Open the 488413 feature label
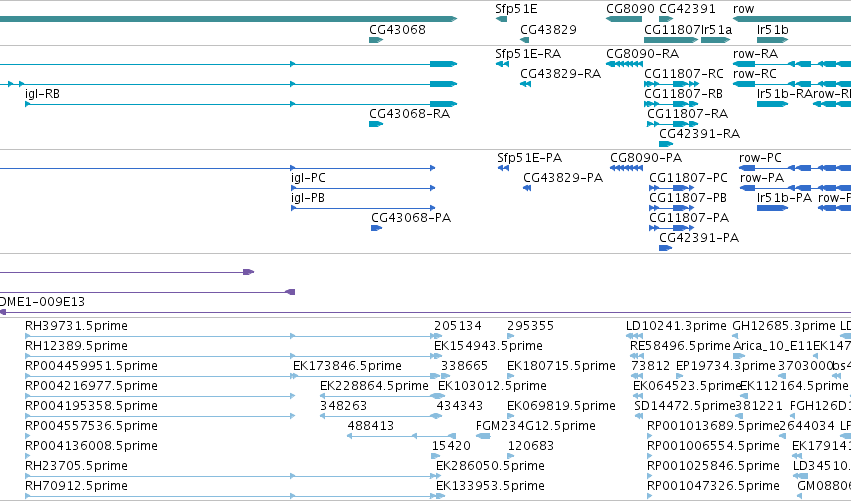 coord(371,427)
